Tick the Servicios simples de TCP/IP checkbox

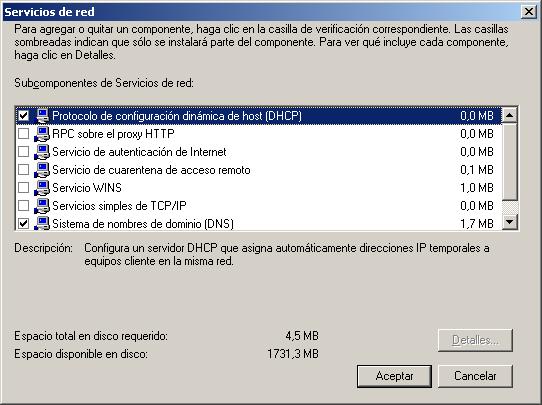click(24, 205)
